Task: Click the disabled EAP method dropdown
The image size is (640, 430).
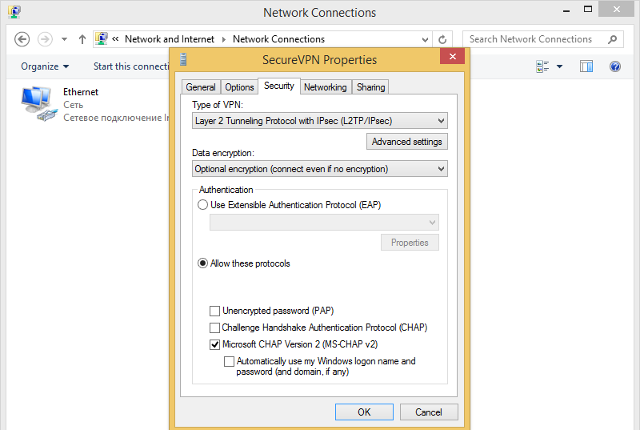Action: tap(324, 222)
